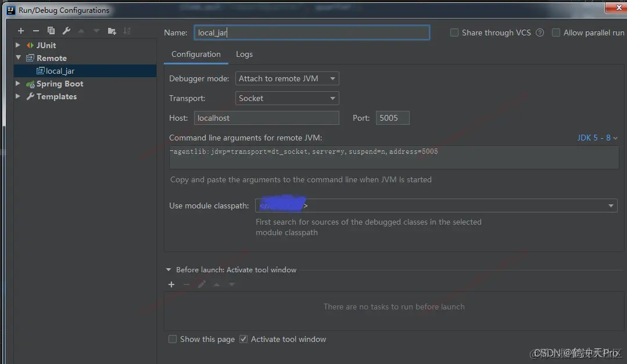Remove the before launch task
Image resolution: width=627 pixels, height=364 pixels.
187,284
